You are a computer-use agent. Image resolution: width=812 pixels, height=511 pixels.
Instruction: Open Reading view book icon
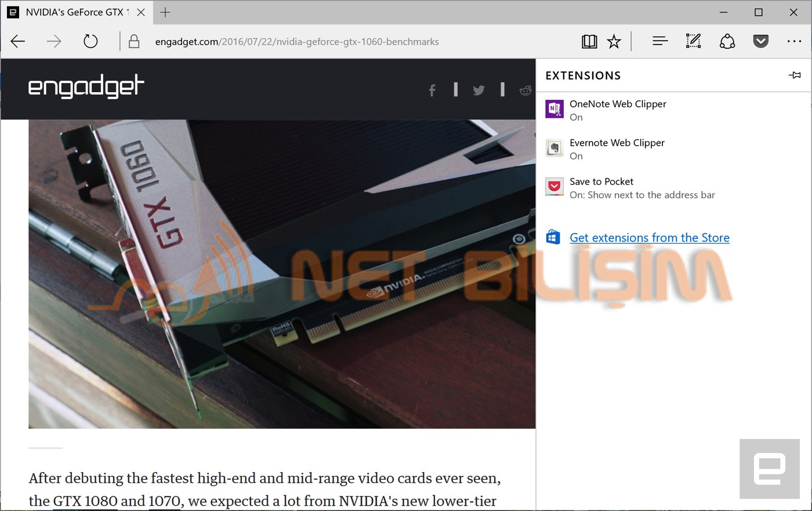point(589,41)
